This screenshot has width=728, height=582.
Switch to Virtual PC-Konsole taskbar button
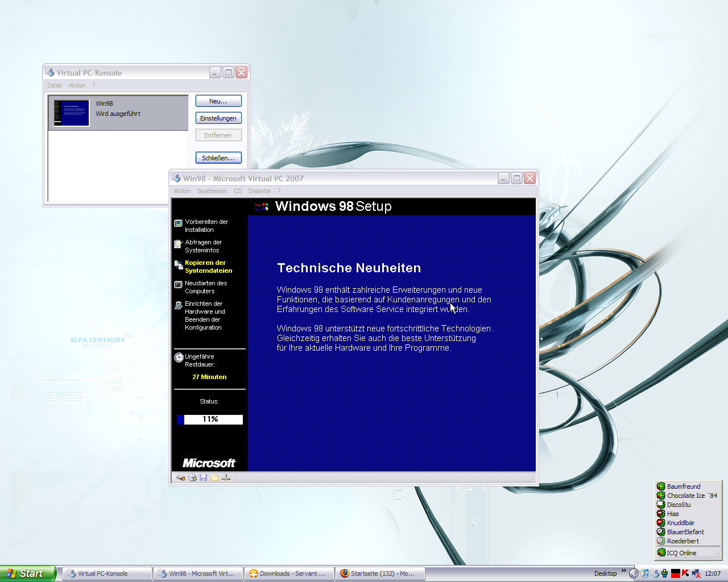click(x=107, y=574)
